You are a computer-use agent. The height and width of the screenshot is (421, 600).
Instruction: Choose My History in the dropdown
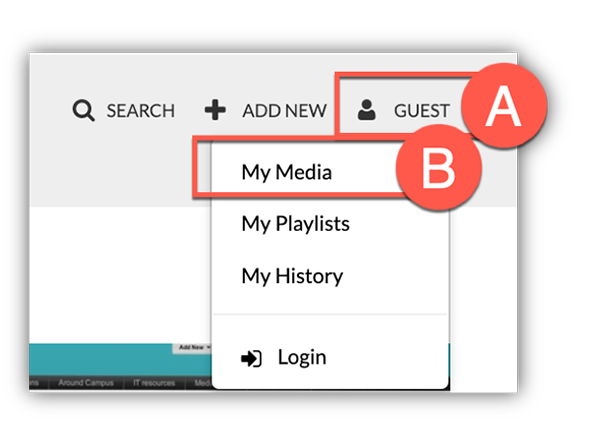pos(292,276)
